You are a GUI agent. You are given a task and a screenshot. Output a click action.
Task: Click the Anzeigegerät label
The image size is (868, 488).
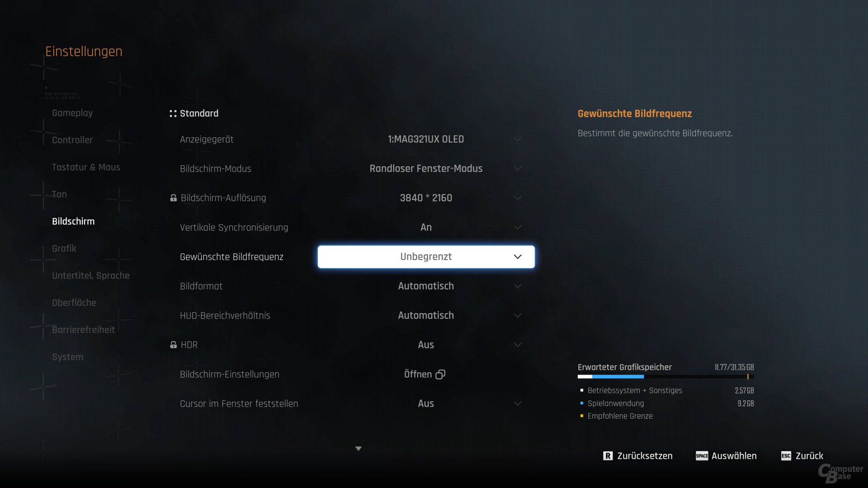point(207,139)
